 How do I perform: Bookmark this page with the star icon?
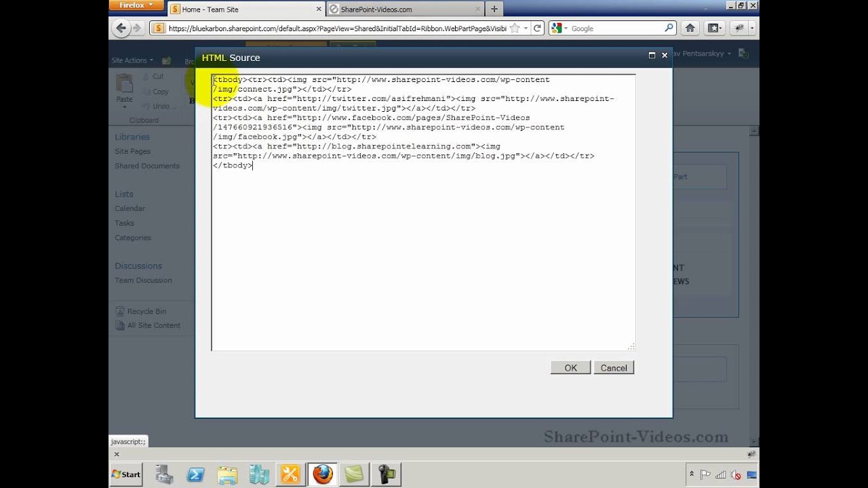(515, 28)
